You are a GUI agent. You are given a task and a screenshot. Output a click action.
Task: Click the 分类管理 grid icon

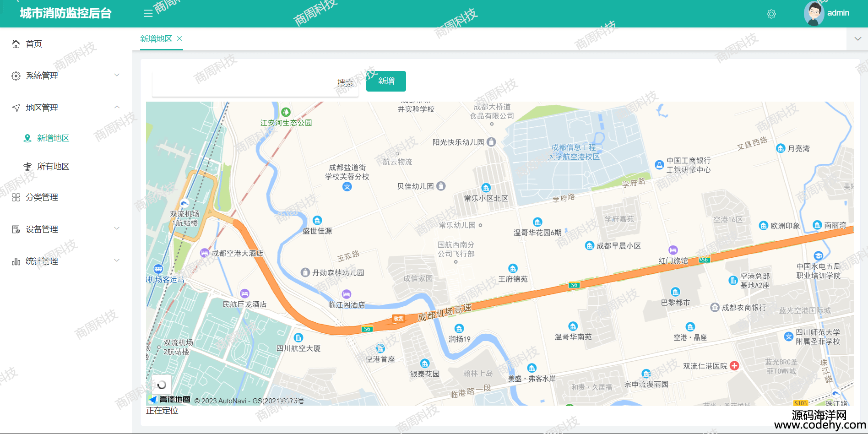tap(16, 197)
